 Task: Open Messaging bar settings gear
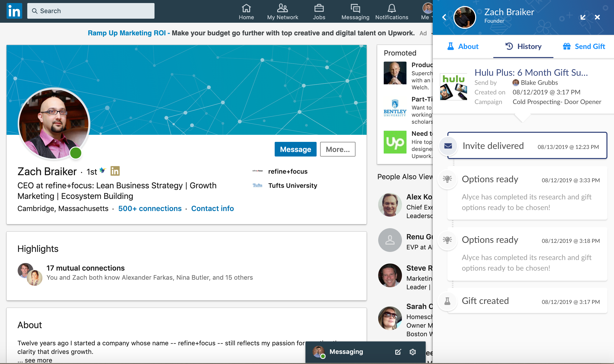click(x=413, y=352)
